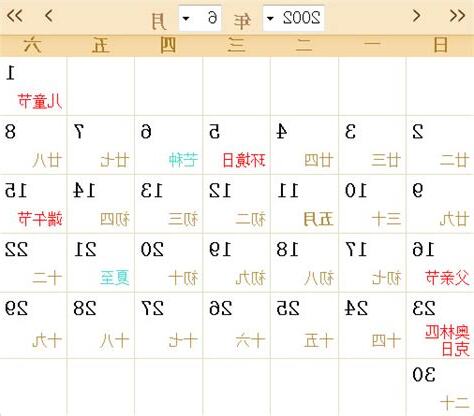
Task: Select day 10 in the calendar
Action: 372,204
